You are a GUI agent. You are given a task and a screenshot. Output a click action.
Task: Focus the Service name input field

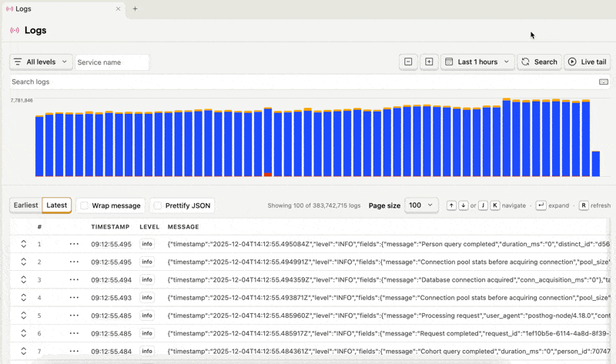point(112,62)
